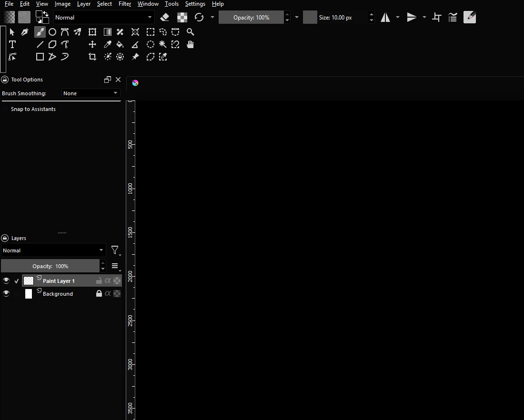Viewport: 524px width, 420px height.
Task: Hide the Background layer via eye icon
Action: [x=6, y=294]
